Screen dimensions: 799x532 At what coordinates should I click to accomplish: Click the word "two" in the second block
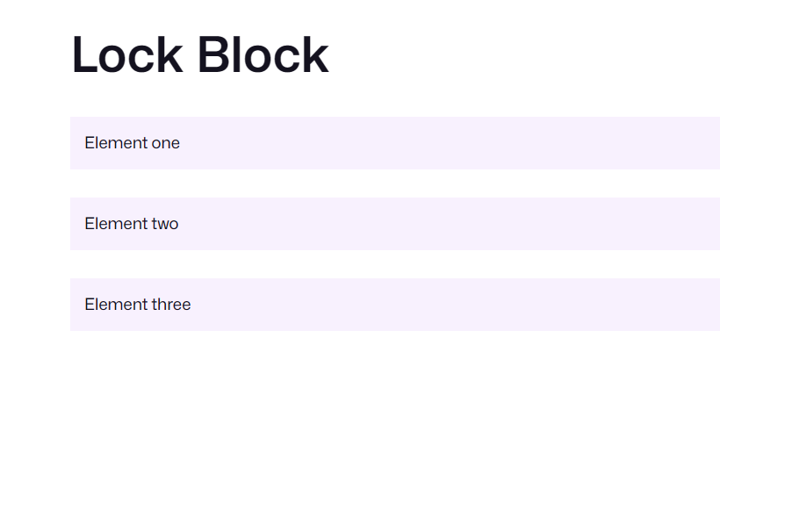point(164,224)
